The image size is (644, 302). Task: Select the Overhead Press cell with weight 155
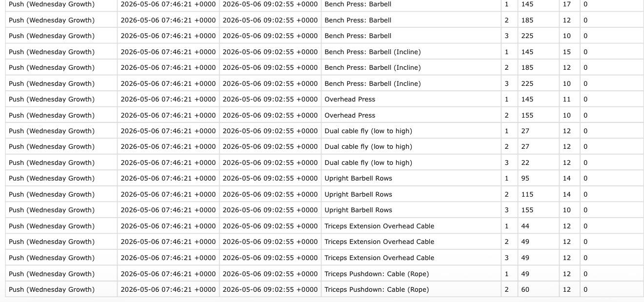[350, 115]
